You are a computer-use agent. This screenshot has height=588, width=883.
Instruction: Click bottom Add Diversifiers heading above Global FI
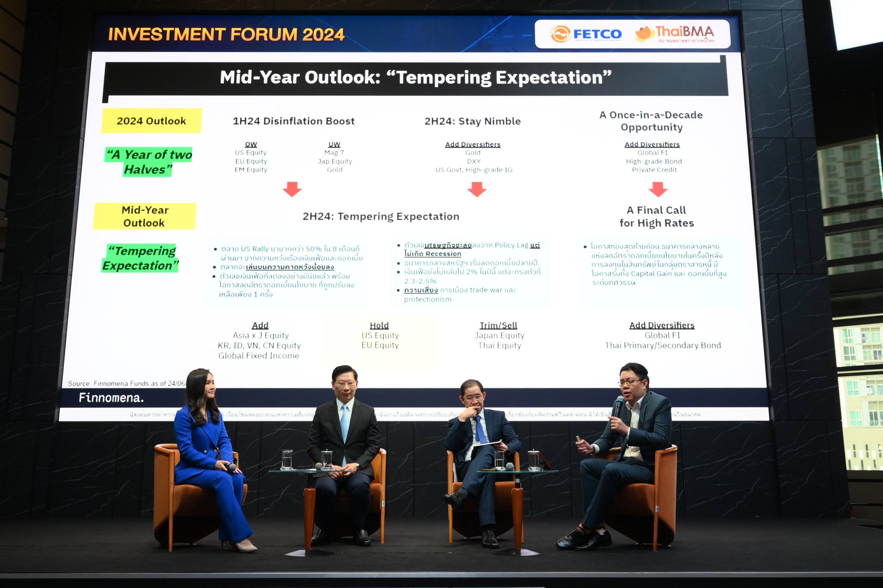click(662, 325)
